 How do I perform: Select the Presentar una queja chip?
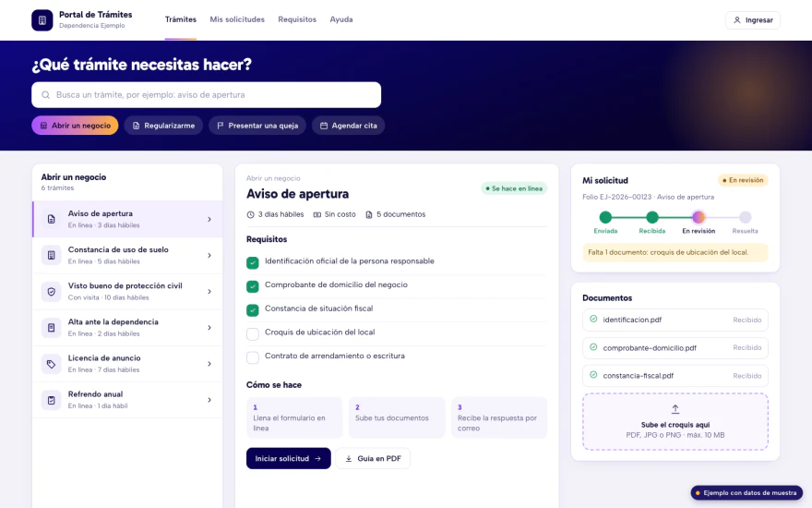[257, 126]
